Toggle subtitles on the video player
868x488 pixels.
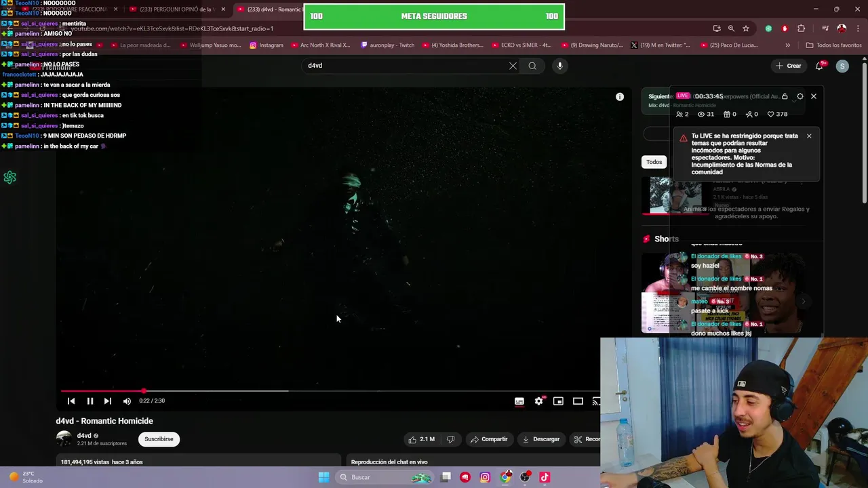click(519, 401)
